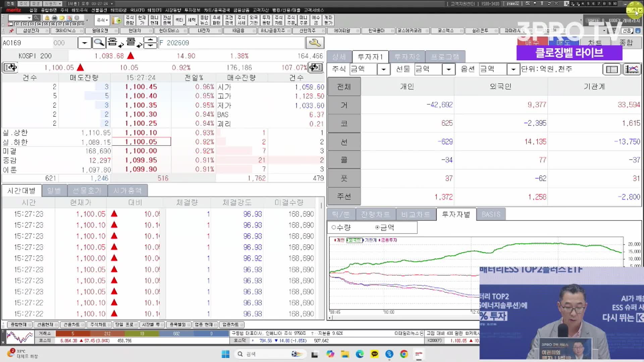Click the lock icon in top toolbar
Viewport: 644px width, 362px height.
47,18
